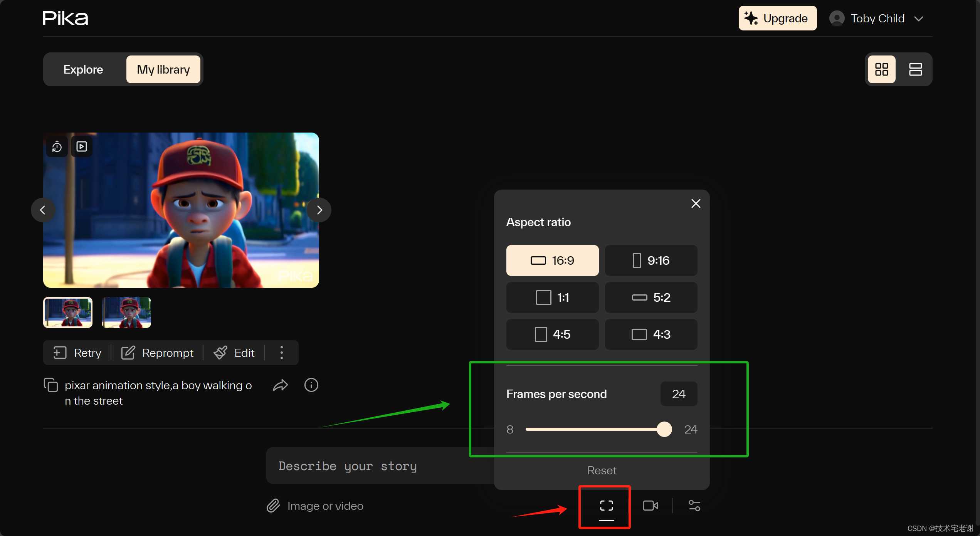Click the Upgrade button
The height and width of the screenshot is (536, 980).
[777, 18]
